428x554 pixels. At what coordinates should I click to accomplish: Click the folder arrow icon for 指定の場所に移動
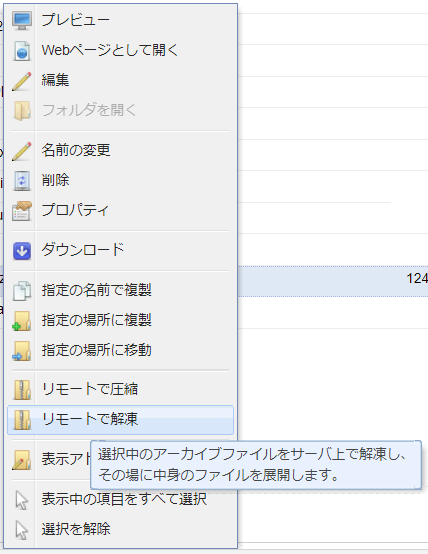tap(22, 350)
